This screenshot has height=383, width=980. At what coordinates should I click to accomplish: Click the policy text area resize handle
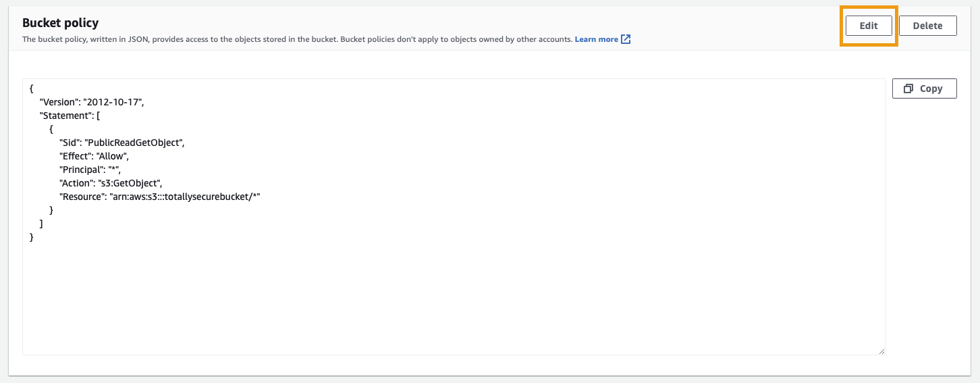pyautogui.click(x=881, y=351)
